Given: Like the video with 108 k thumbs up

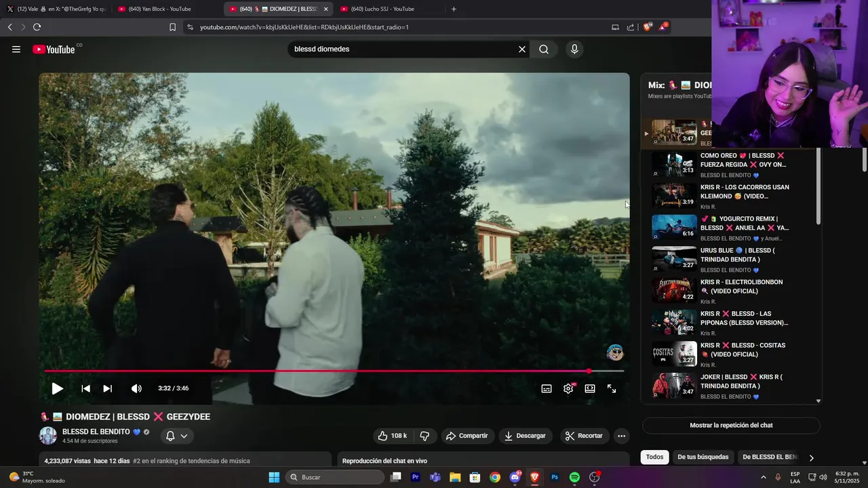Looking at the screenshot, I should tap(392, 436).
